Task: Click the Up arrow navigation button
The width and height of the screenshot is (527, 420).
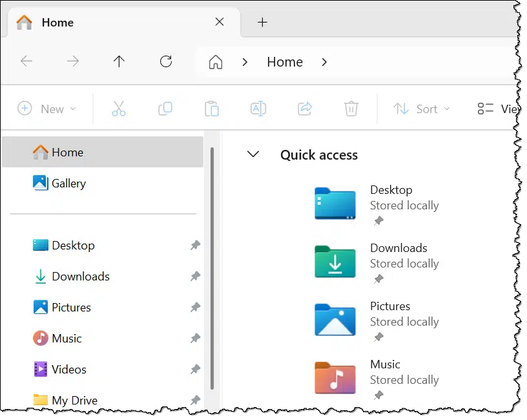Action: point(119,61)
